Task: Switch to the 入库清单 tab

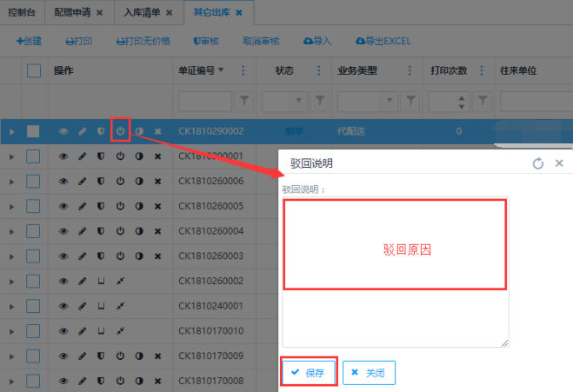Action: pyautogui.click(x=142, y=13)
